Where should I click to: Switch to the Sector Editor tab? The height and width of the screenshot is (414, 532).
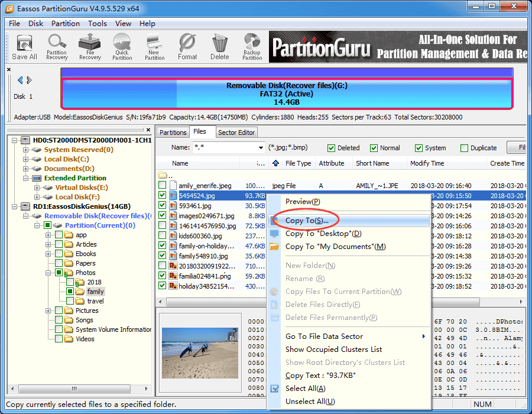(236, 132)
